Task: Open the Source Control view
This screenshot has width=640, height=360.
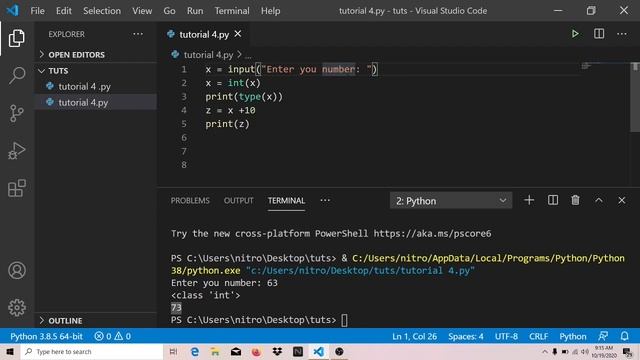Action: pos(17,113)
